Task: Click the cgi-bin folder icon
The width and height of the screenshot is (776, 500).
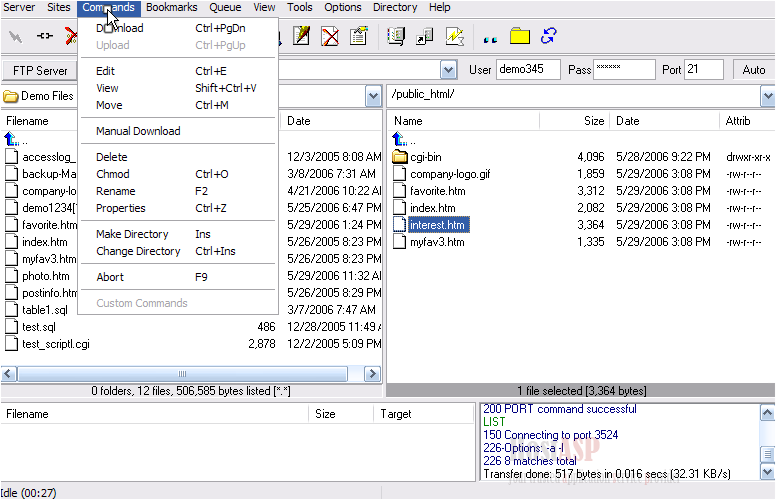Action: (399, 157)
